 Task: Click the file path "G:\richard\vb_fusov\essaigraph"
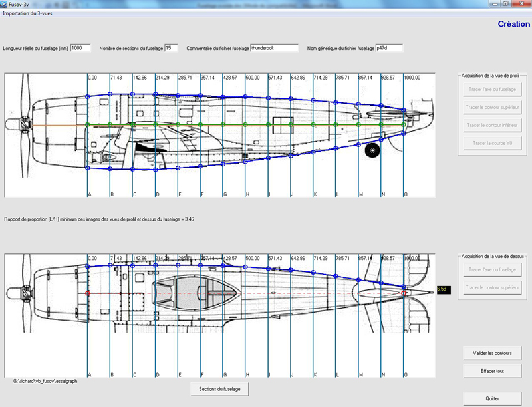point(45,381)
